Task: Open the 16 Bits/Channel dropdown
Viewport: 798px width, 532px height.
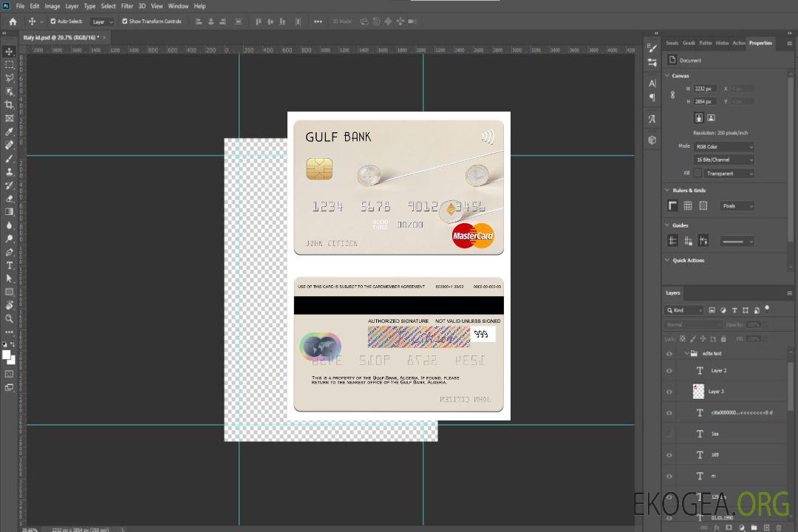Action: pos(724,160)
